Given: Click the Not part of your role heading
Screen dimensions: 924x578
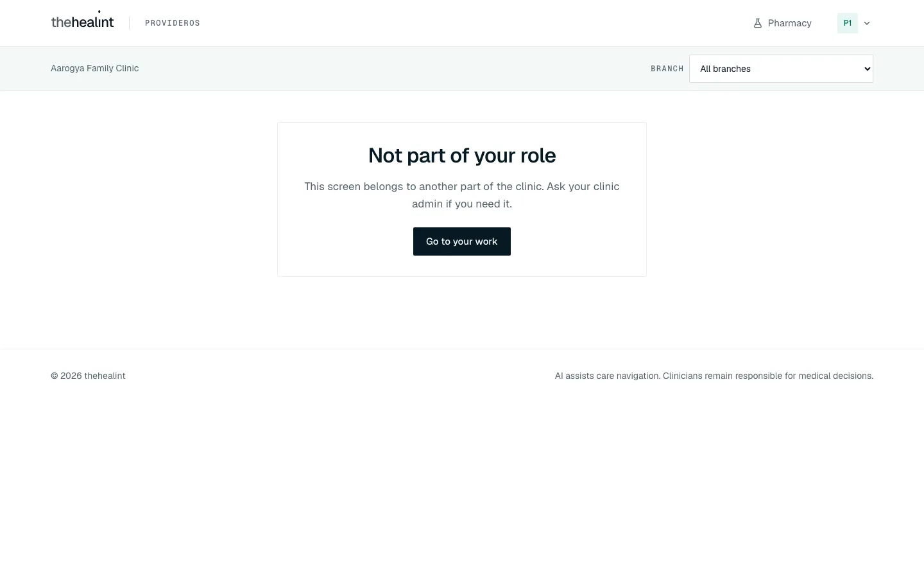Looking at the screenshot, I should coord(462,155).
